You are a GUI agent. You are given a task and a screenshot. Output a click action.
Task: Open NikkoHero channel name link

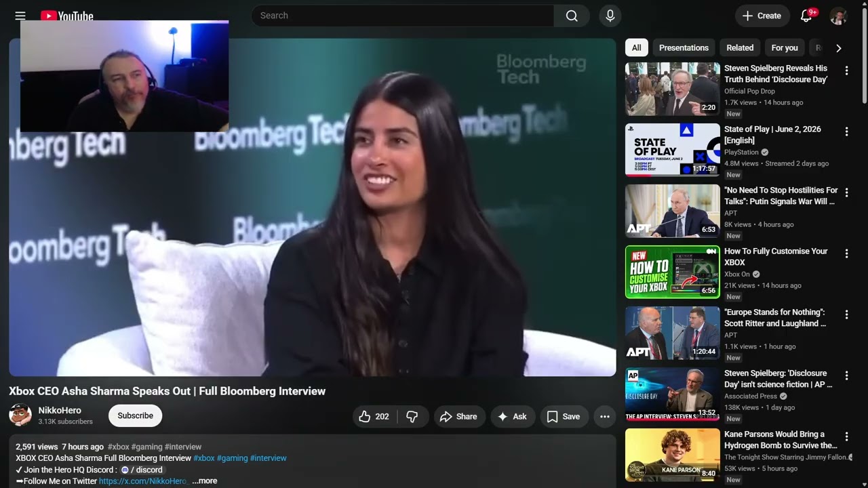[60, 410]
